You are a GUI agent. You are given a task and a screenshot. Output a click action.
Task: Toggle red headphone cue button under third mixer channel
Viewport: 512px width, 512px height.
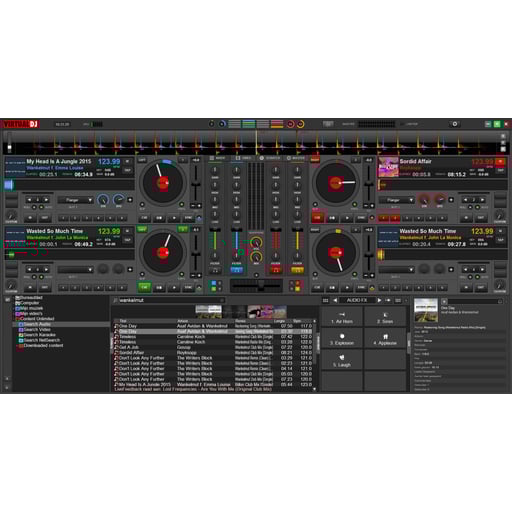pyautogui.click(x=275, y=270)
